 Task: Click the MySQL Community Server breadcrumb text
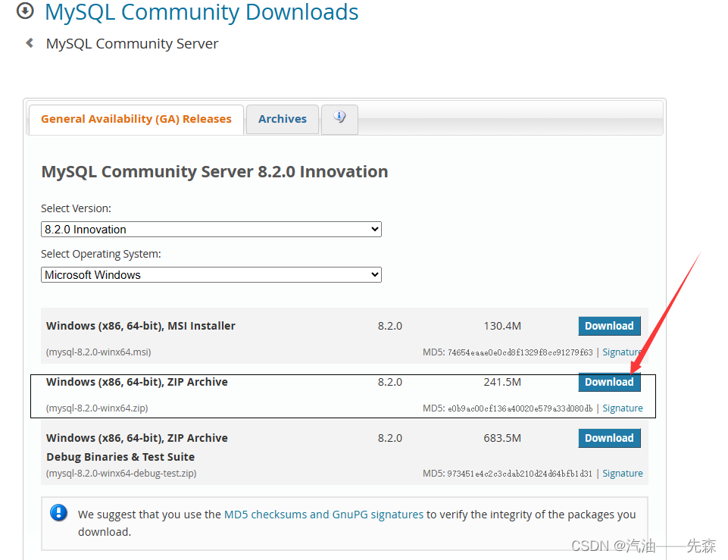tap(132, 44)
